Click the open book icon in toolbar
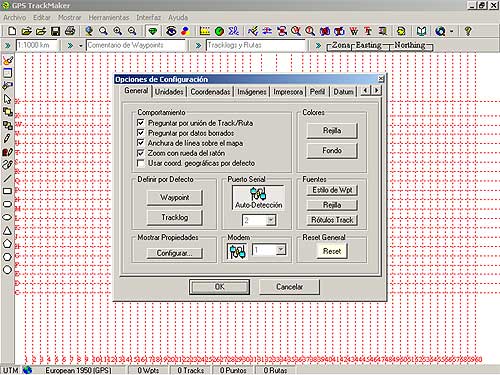500x375 pixels. click(422, 31)
